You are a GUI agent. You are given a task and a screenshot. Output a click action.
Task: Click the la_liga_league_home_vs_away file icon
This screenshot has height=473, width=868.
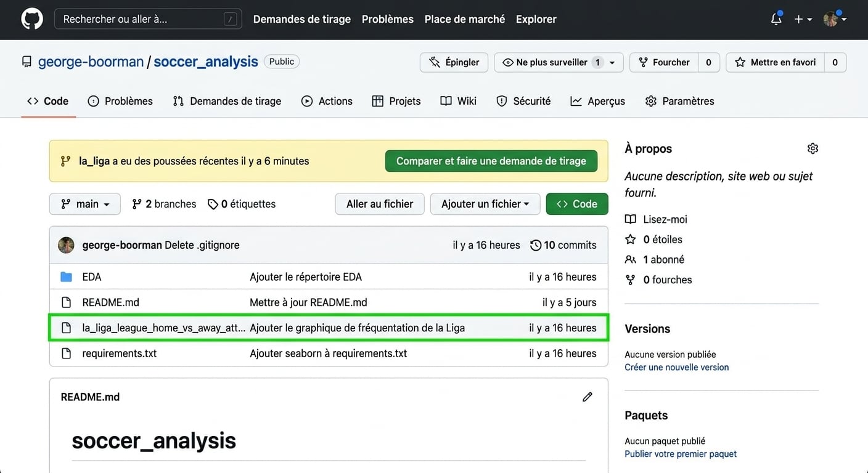coord(66,328)
